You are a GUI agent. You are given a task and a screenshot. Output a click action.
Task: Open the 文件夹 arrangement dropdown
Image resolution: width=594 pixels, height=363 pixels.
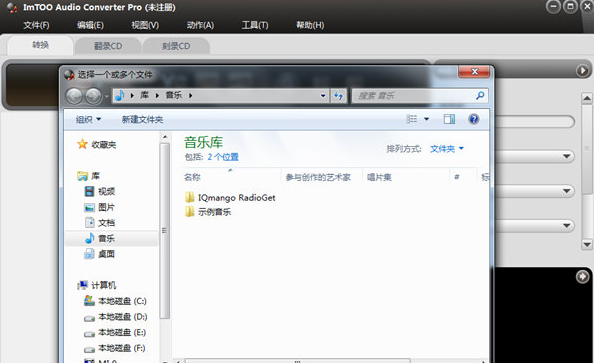click(x=447, y=149)
